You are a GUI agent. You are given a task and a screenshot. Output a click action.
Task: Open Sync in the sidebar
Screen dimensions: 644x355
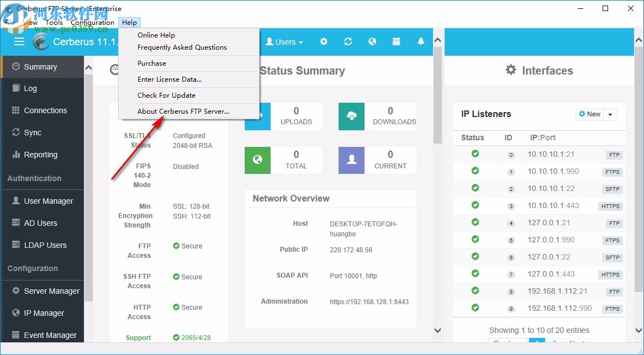point(43,133)
